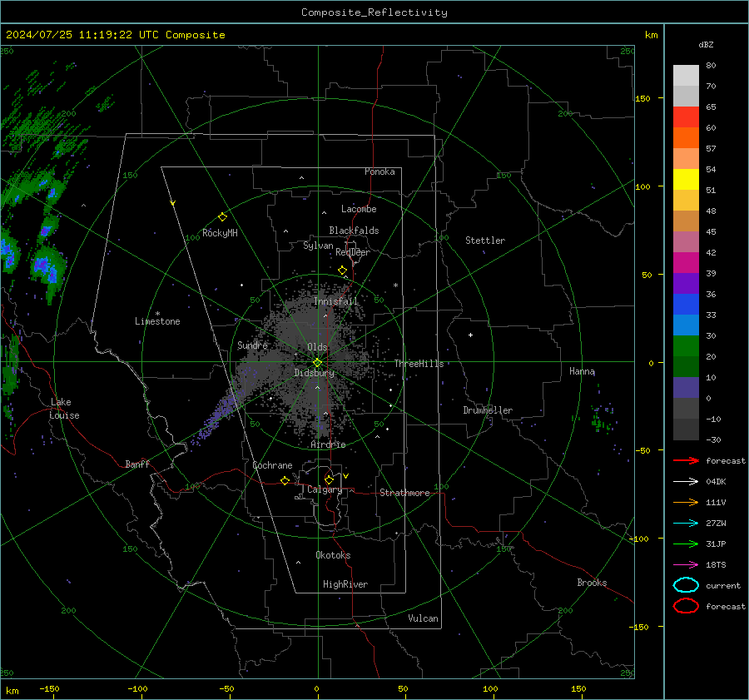Click the Lacombe map label
The image size is (749, 700).
[x=359, y=209]
